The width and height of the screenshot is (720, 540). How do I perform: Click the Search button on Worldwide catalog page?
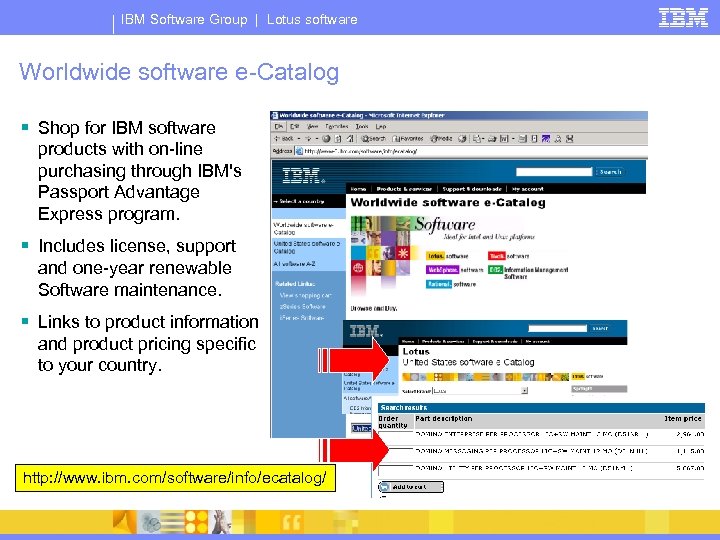click(610, 172)
